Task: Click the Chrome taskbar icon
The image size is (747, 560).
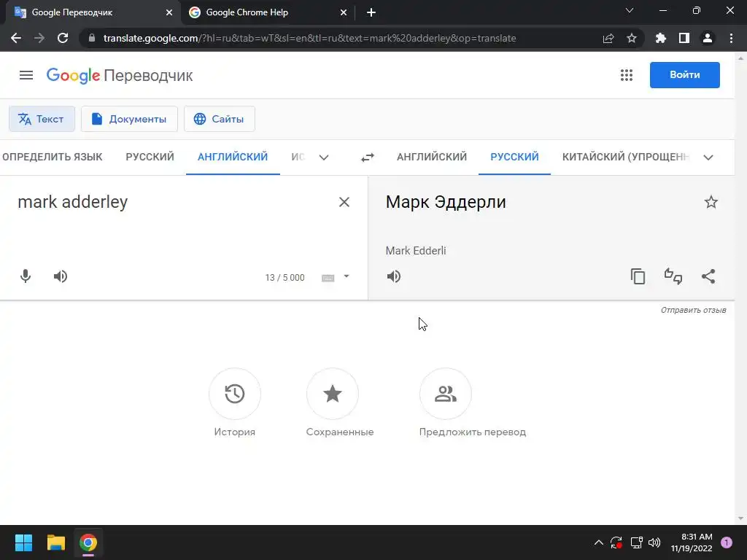Action: [88, 542]
